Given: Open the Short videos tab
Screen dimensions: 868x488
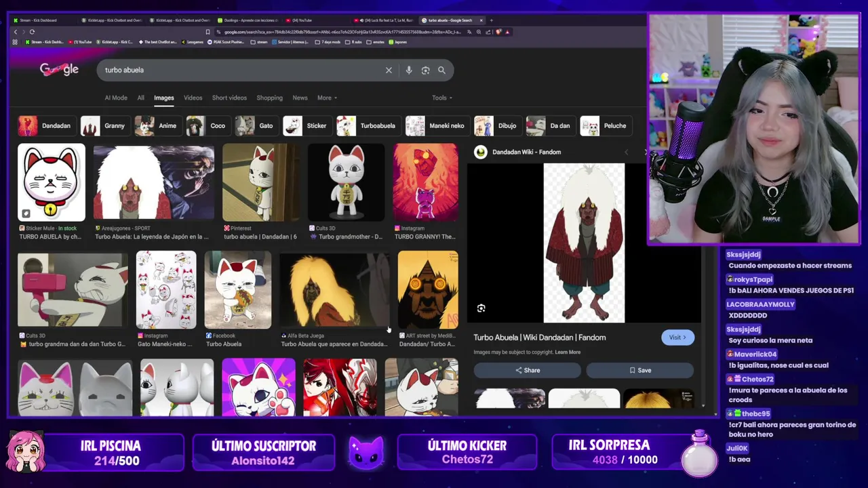Looking at the screenshot, I should [229, 98].
